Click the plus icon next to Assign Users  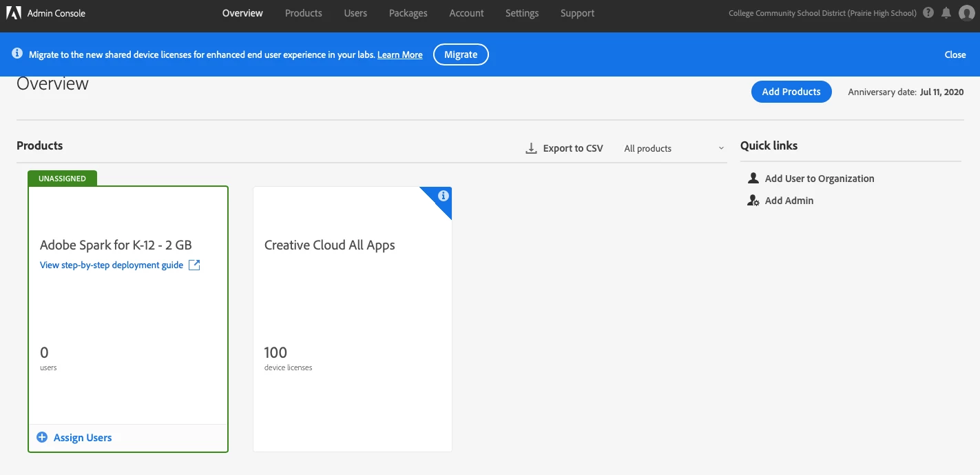42,437
